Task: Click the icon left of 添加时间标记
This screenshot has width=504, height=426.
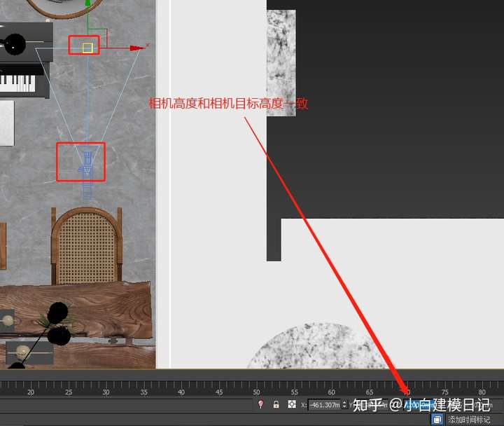Action: pyautogui.click(x=437, y=420)
